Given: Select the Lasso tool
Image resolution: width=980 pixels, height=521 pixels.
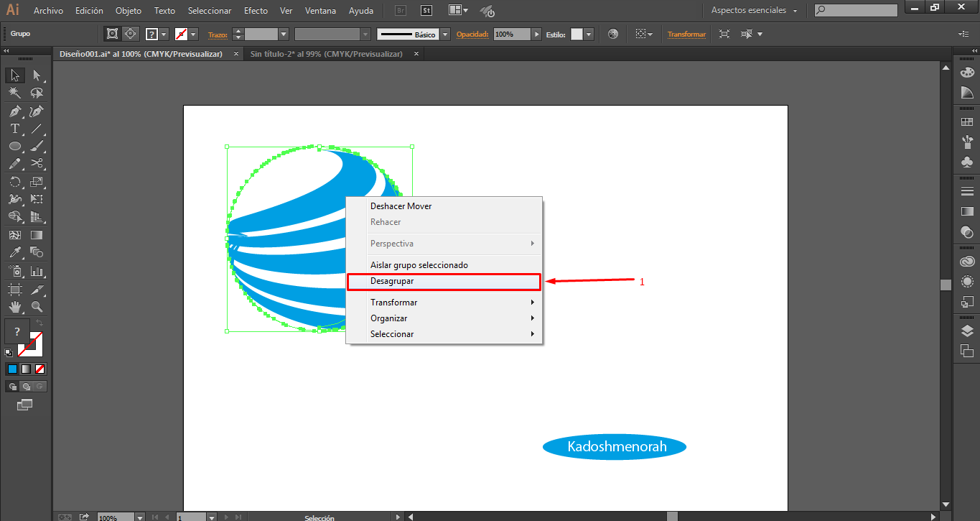Looking at the screenshot, I should tap(37, 93).
